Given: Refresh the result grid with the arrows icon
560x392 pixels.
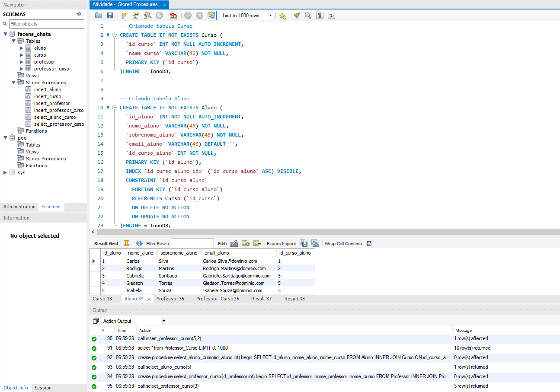Looking at the screenshot, I should (x=138, y=243).
